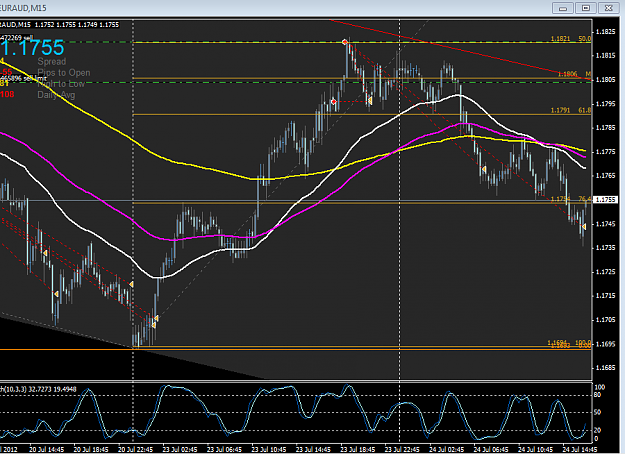Click the Daily Avg label
Image resolution: width=625 pixels, height=454 pixels.
point(56,95)
